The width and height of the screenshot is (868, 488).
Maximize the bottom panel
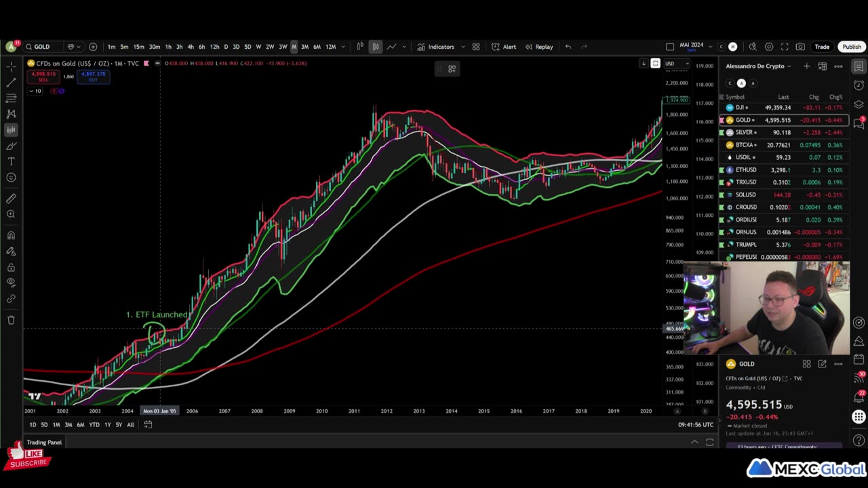pyautogui.click(x=709, y=443)
